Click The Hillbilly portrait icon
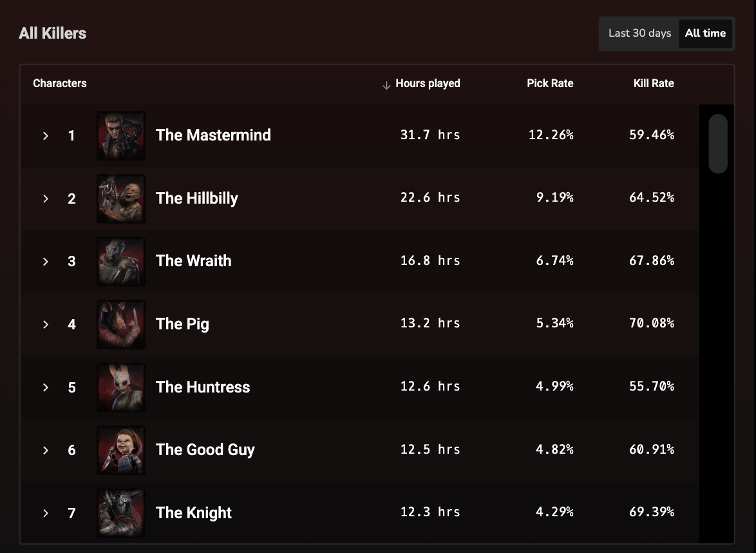 121,199
